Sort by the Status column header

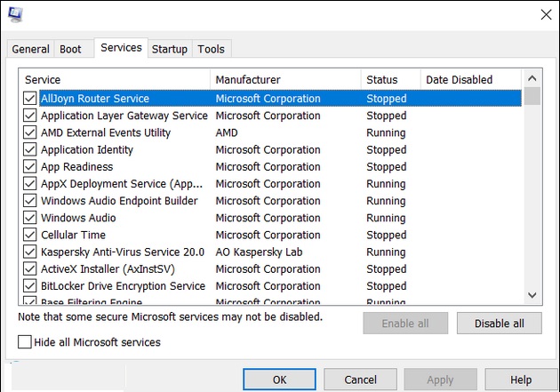[x=391, y=79]
